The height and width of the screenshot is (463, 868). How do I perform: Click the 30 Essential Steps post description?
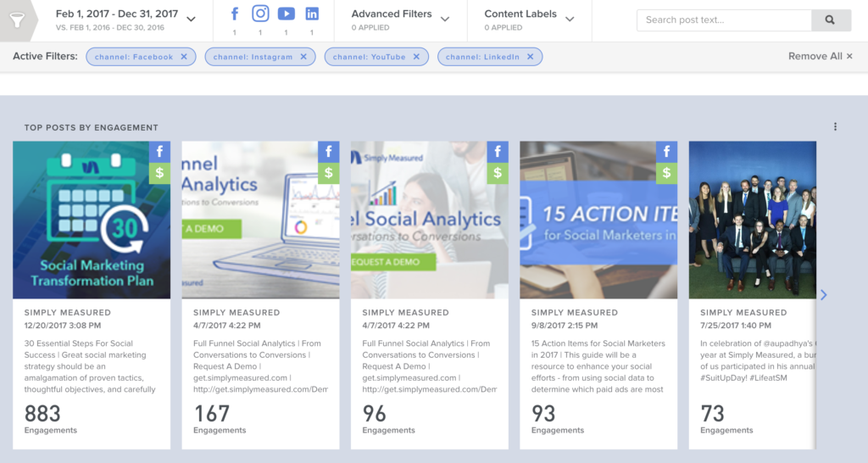click(x=90, y=366)
